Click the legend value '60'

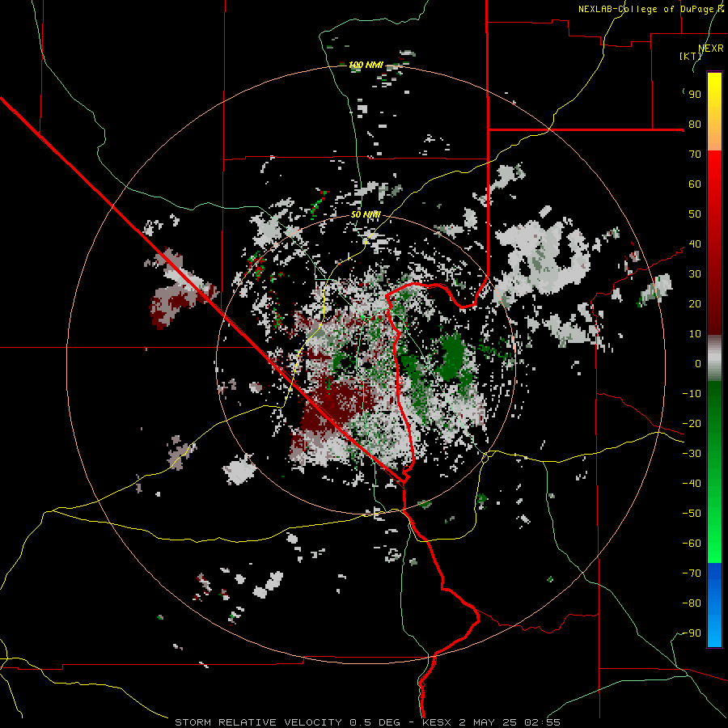[695, 184]
